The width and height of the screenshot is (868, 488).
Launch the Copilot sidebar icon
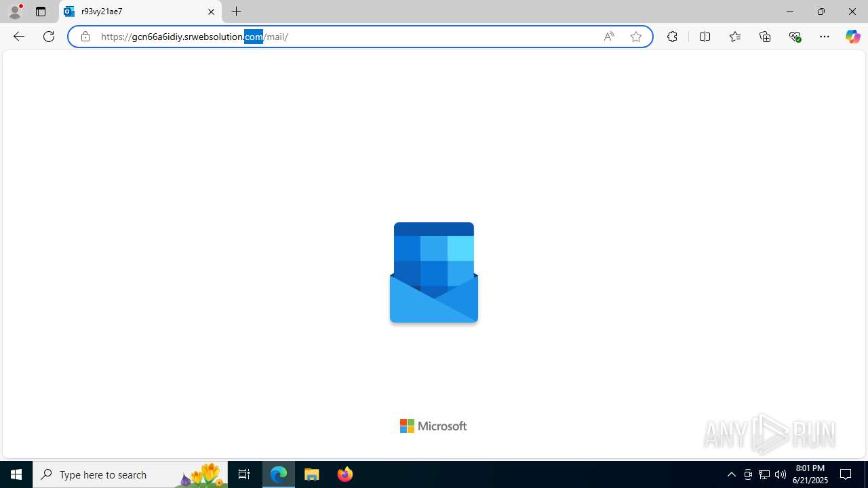point(852,37)
